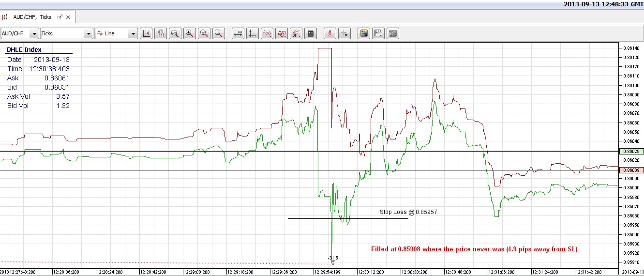Image resolution: width=644 pixels, height=276 pixels.
Task: Click the Date value 2013-09-13 in OHLC panel
Action: pyautogui.click(x=51, y=60)
